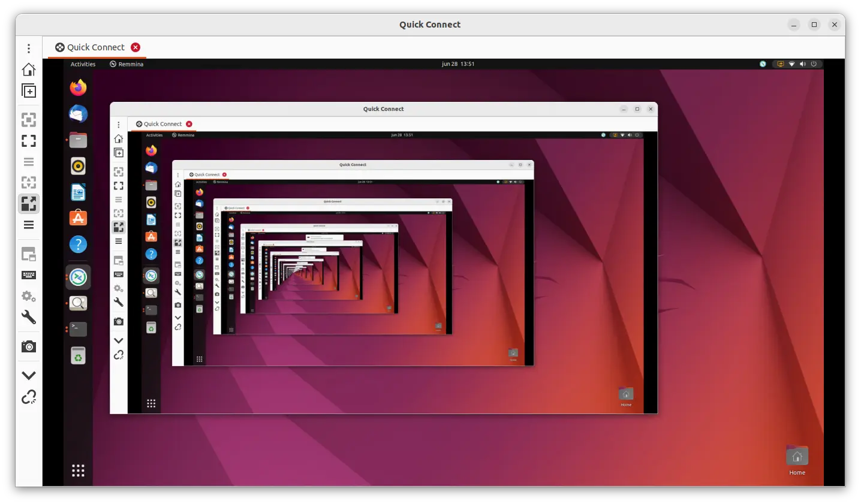Click resize-window-to-fit icon in outer Remmina toolbar

(29, 120)
